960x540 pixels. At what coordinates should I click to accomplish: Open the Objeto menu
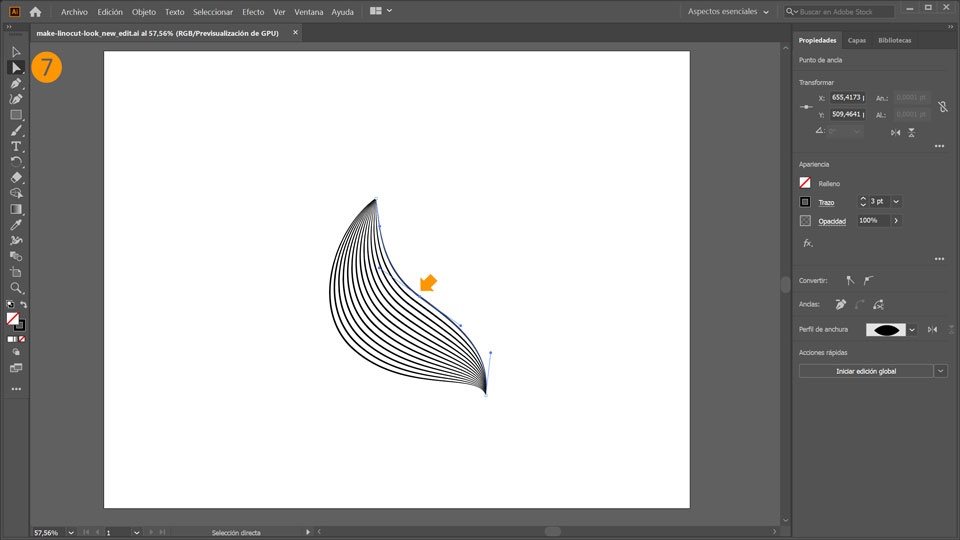(x=144, y=12)
